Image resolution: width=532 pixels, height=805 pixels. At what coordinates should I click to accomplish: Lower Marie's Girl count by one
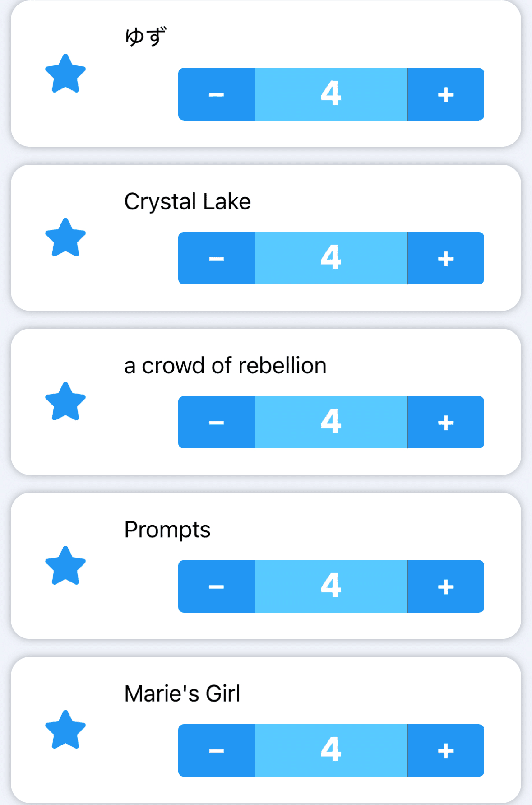[x=217, y=750]
